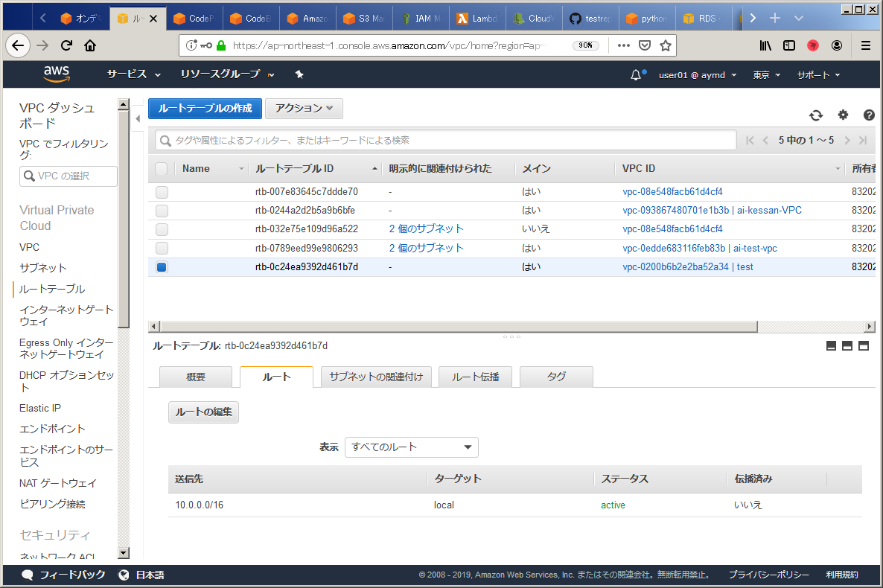Expand the サービス menu
883x588 pixels.
pos(133,74)
